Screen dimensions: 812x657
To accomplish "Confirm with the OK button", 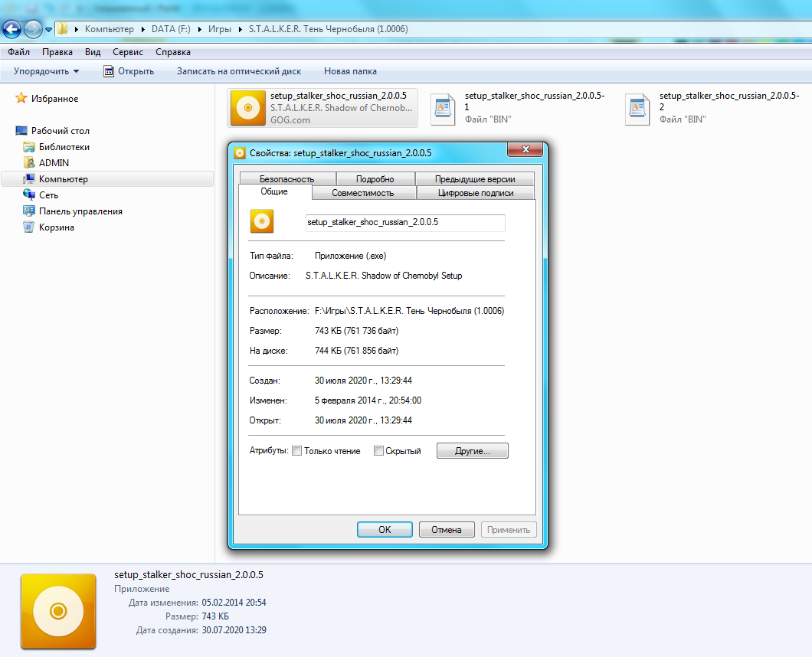I will point(385,530).
